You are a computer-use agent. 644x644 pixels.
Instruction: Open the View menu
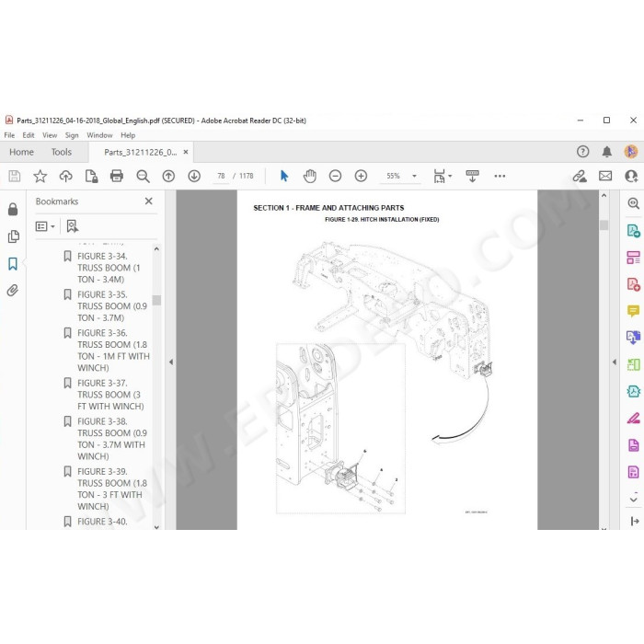[x=50, y=135]
